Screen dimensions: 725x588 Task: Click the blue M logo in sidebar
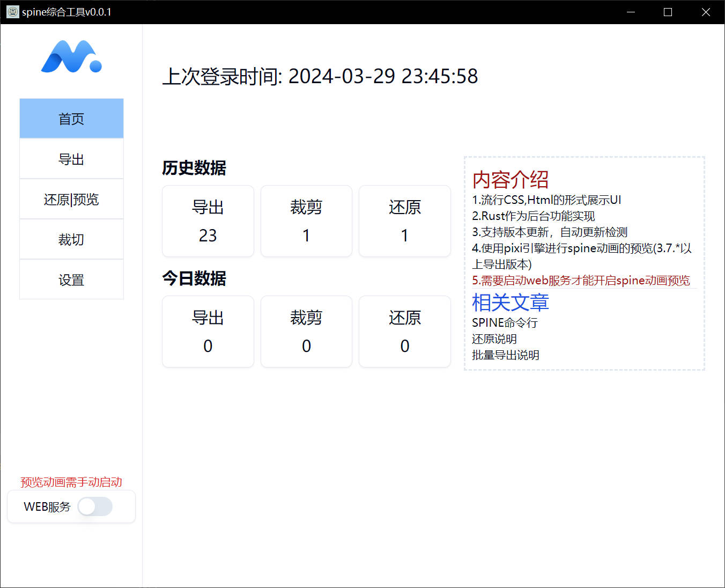point(71,57)
